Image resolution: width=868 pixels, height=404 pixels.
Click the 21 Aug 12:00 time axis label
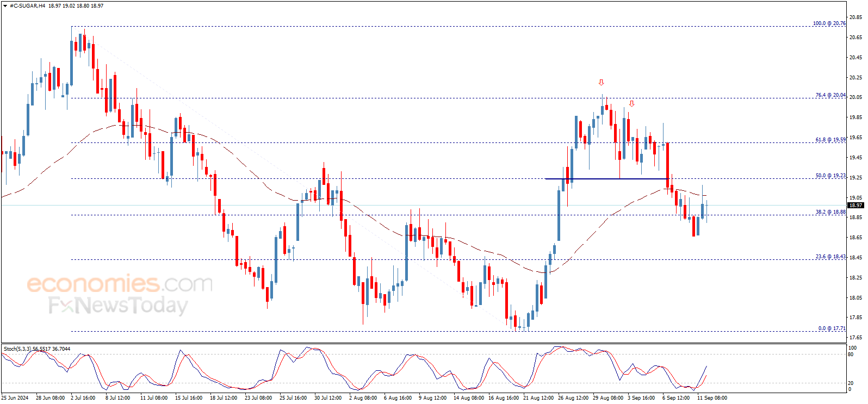click(538, 397)
